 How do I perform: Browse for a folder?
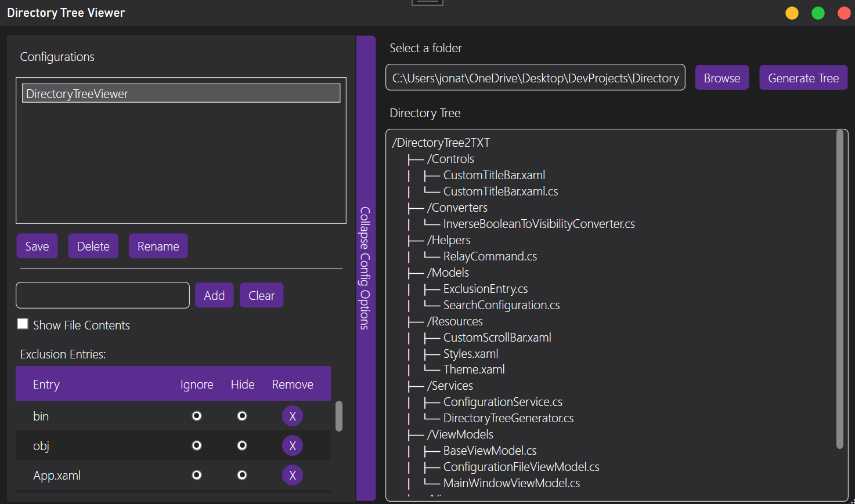click(x=722, y=78)
